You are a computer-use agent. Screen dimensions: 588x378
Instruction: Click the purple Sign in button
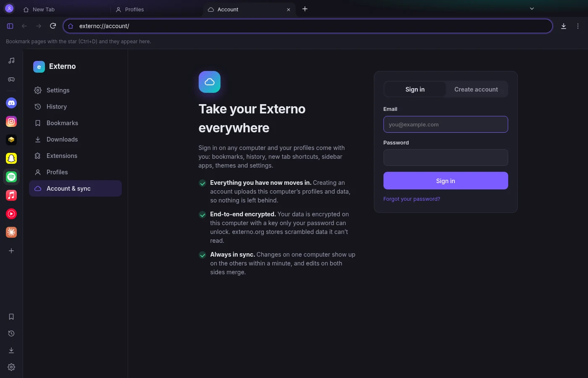click(446, 181)
